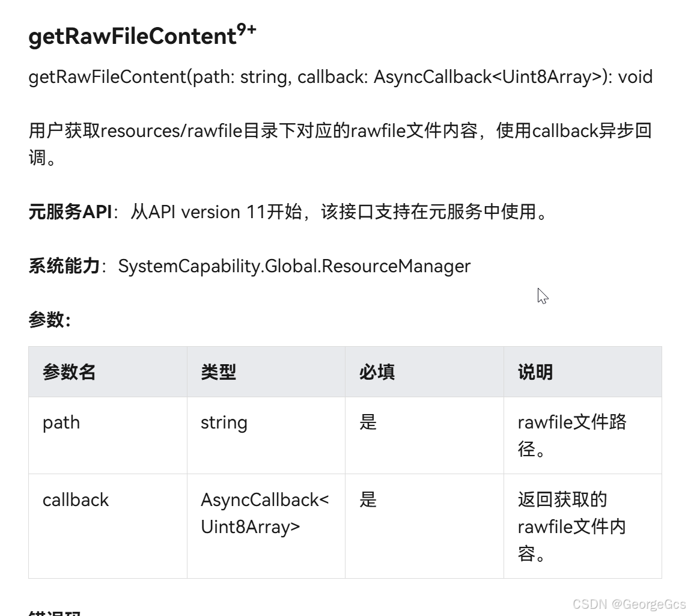The width and height of the screenshot is (688, 616).
Task: Click the 是 cell in the path row
Action: click(x=368, y=422)
